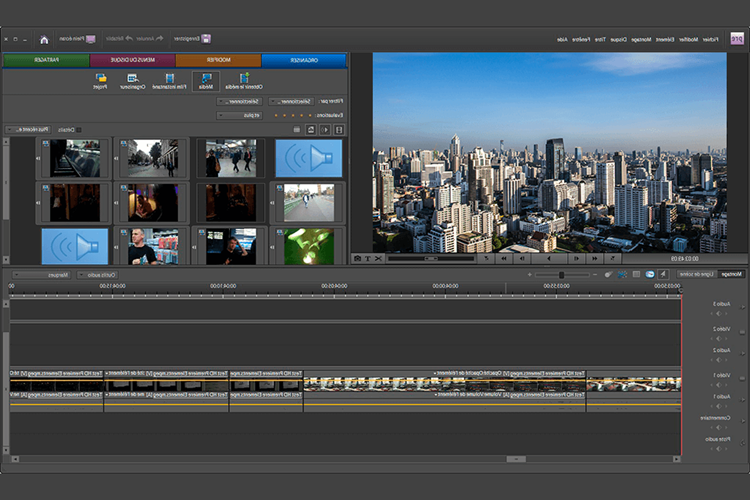Open the Marques dropdown
Image resolution: width=750 pixels, height=500 pixels.
pos(42,275)
